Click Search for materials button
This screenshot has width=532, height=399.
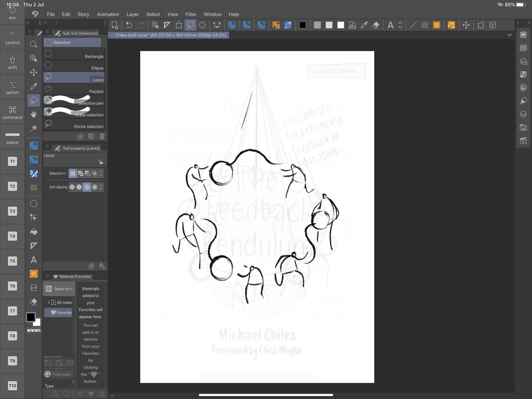[x=59, y=289]
